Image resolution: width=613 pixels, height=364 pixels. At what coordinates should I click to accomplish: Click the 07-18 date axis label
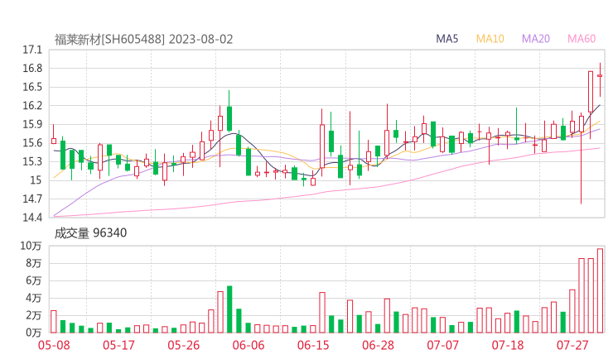coord(508,345)
